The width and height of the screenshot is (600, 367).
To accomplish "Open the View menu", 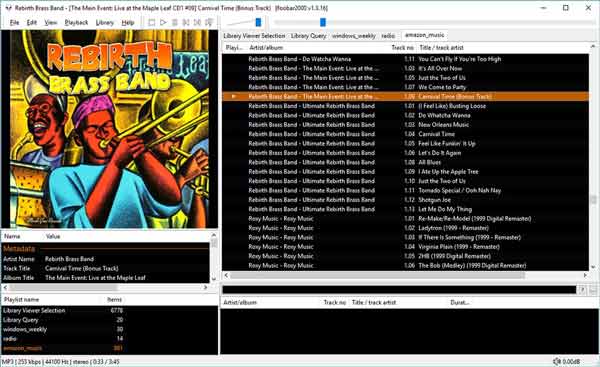I will coord(51,23).
